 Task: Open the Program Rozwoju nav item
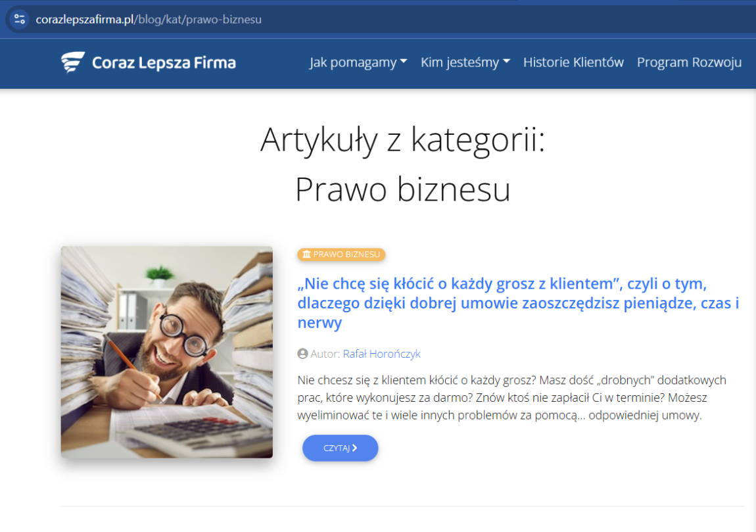click(689, 62)
